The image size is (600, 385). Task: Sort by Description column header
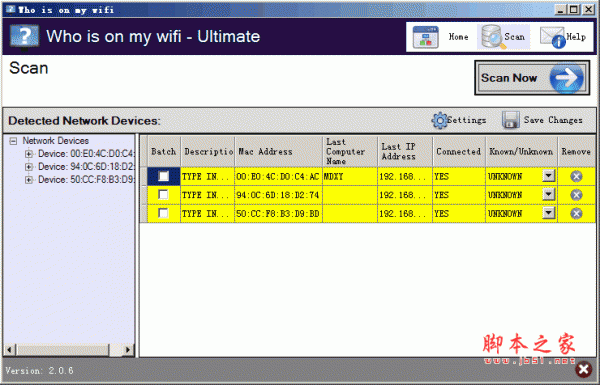pyautogui.click(x=208, y=152)
